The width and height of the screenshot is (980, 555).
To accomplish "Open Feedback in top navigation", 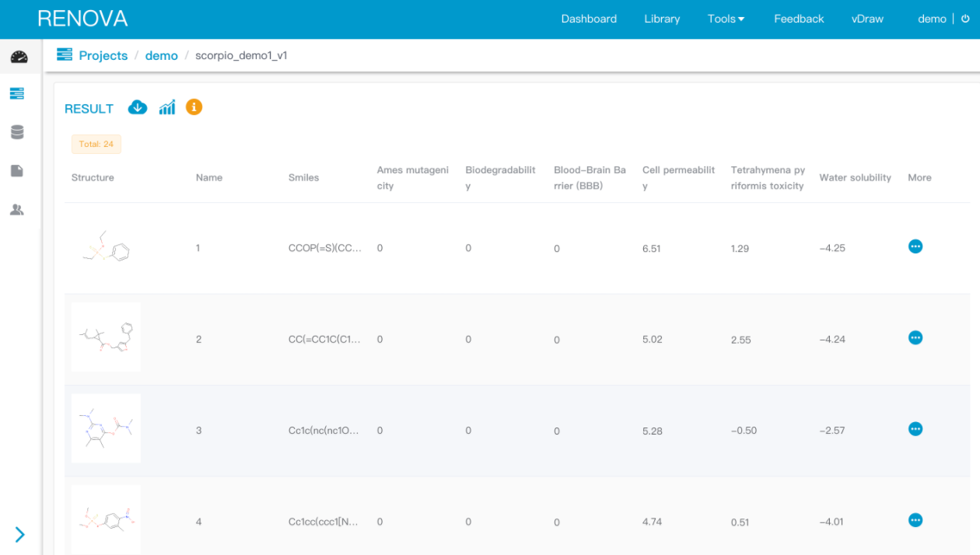I will point(799,19).
